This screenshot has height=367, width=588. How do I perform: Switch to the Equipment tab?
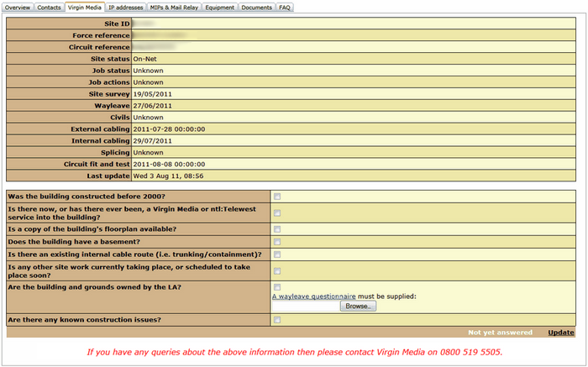(220, 7)
